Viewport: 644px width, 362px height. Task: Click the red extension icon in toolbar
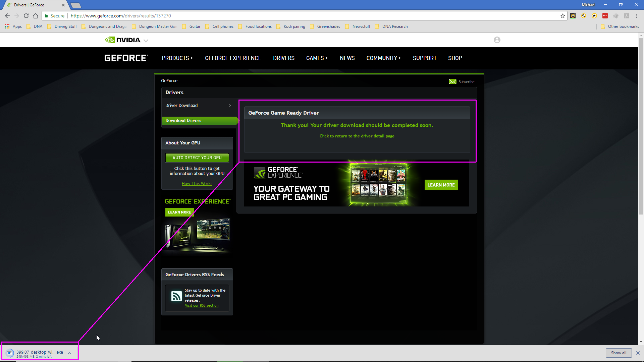605,16
